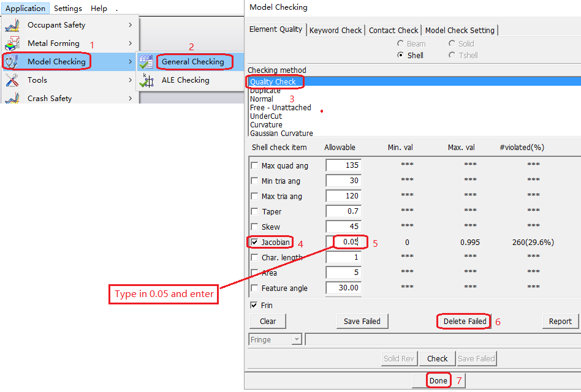This screenshot has height=392, width=581.
Task: Expand the Occupant Safety submenu arrow
Action: tap(131, 25)
